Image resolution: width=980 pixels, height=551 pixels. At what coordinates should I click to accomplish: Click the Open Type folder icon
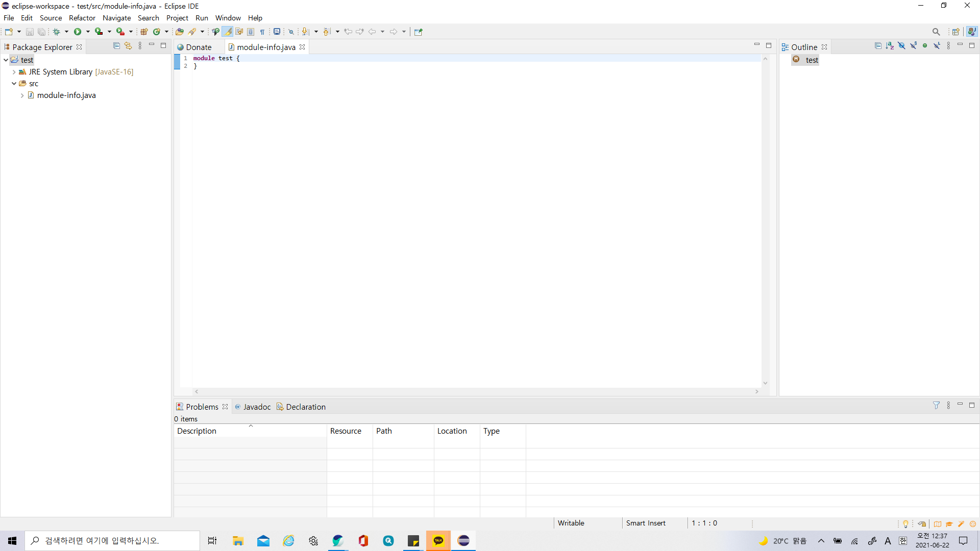click(x=180, y=32)
